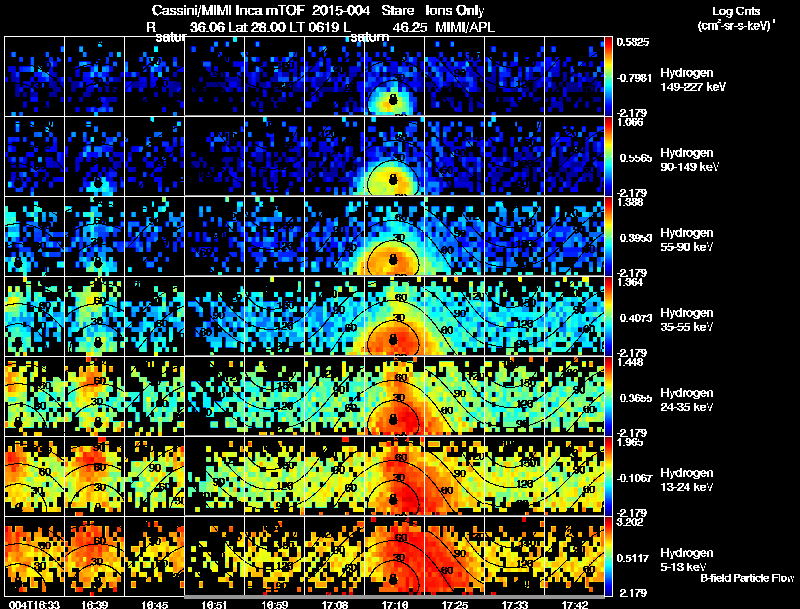
Task: Click the '16:59' time axis label
Action: 274,604
